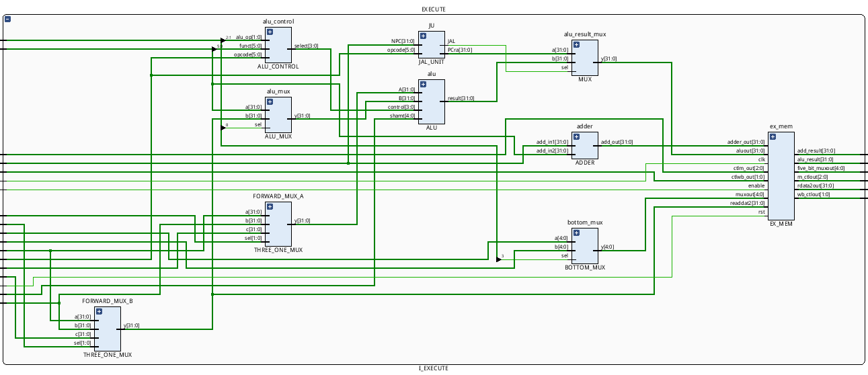868x375 pixels.
Task: Select the add_out[31:0] pin
Action: (617, 142)
